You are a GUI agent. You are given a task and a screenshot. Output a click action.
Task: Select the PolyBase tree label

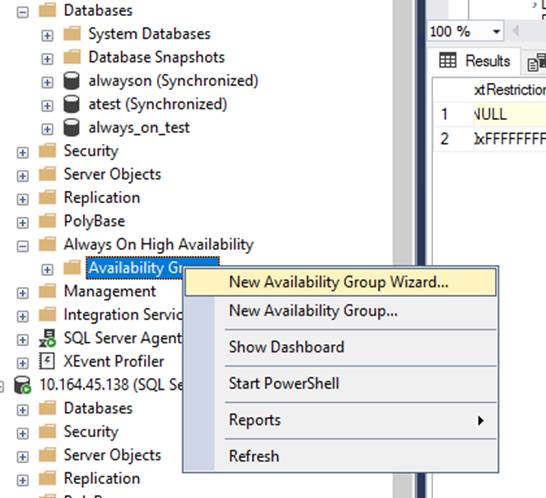coord(94,221)
